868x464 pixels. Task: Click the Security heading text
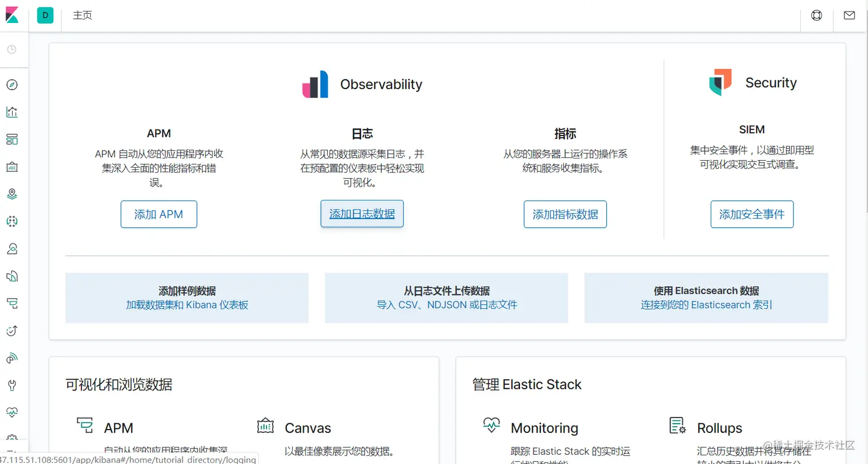[x=771, y=83]
